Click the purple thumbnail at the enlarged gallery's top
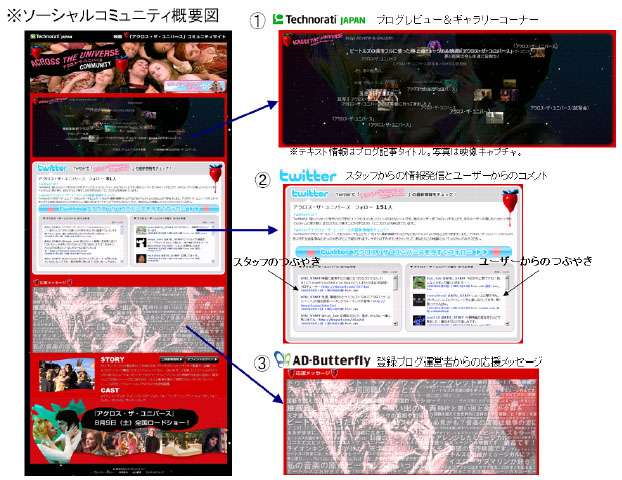The height and width of the screenshot is (480, 622). coord(433,44)
